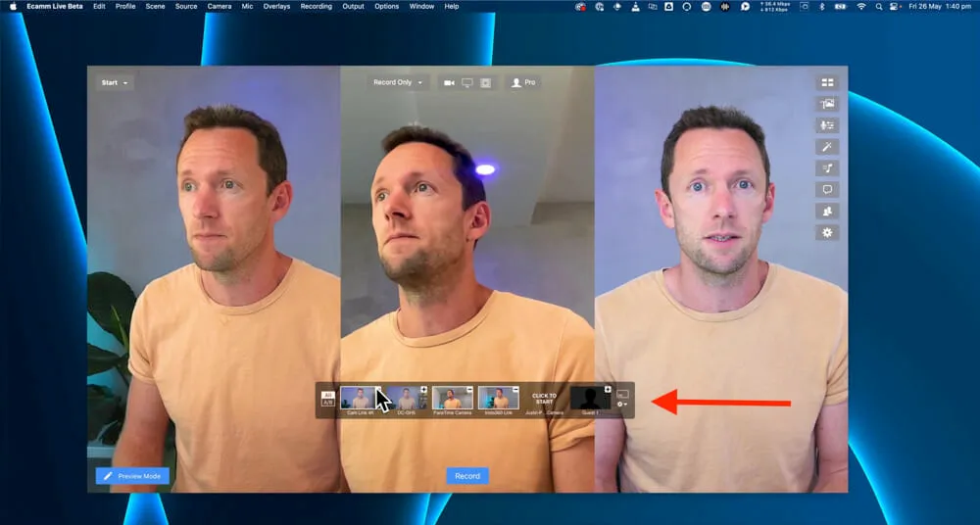Open the gear Preferences icon in sidebar
980x525 pixels.
tap(827, 233)
